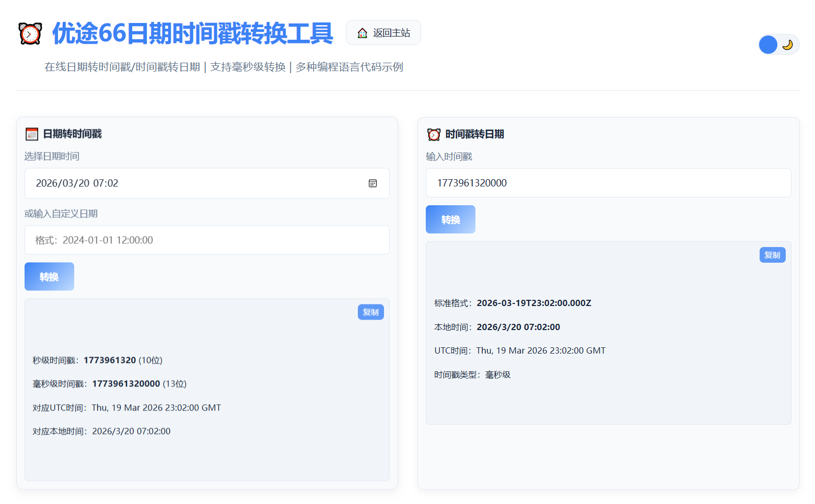The height and width of the screenshot is (504, 815).
Task: Click the 返回主站 button
Action: tap(383, 32)
